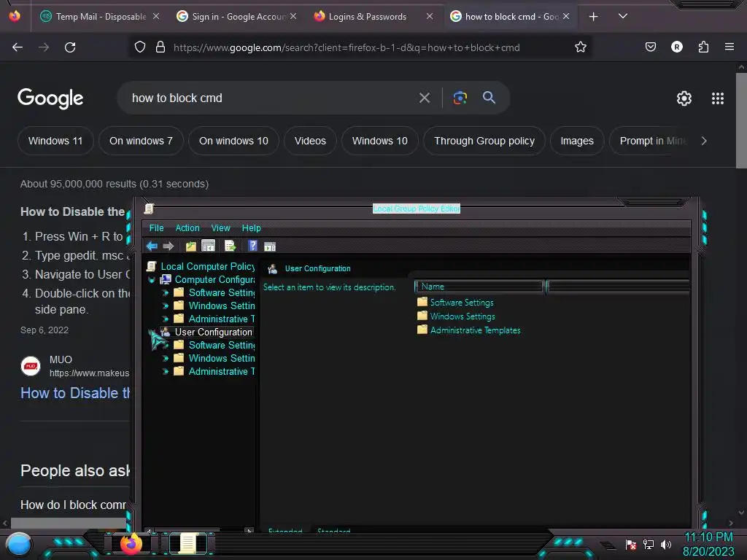Viewport: 747px width, 560px height.
Task: Click the Administrative Templates folder icon in right pane
Action: click(x=422, y=330)
